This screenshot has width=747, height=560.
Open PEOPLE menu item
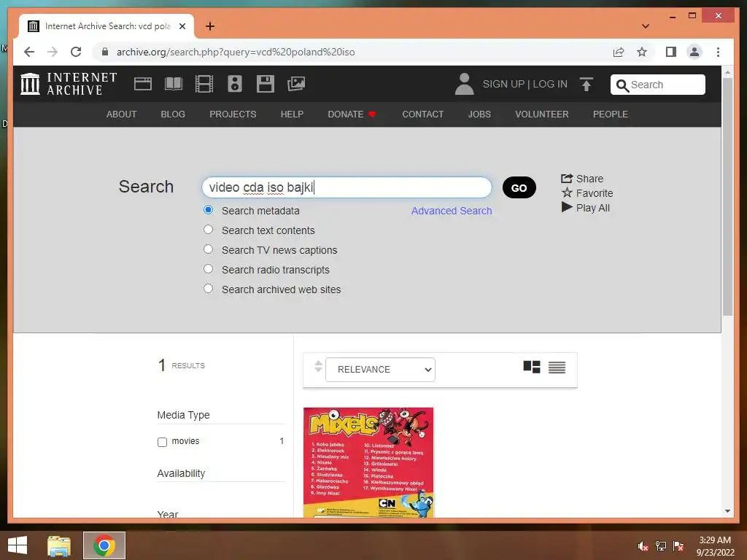611,114
